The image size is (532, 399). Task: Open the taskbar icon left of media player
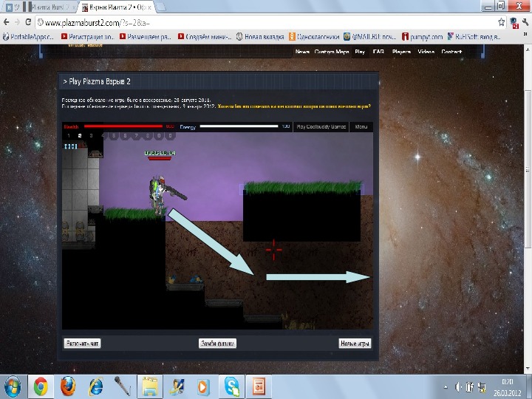177,386
